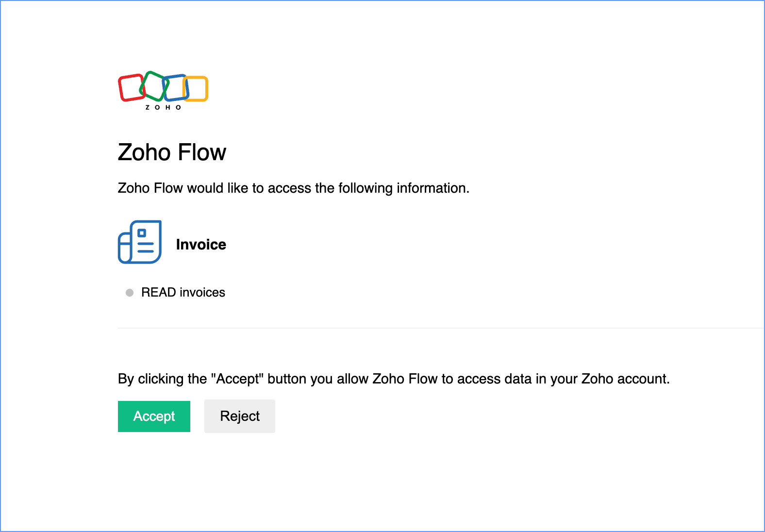Click the green square in Zoho logo

(154, 86)
